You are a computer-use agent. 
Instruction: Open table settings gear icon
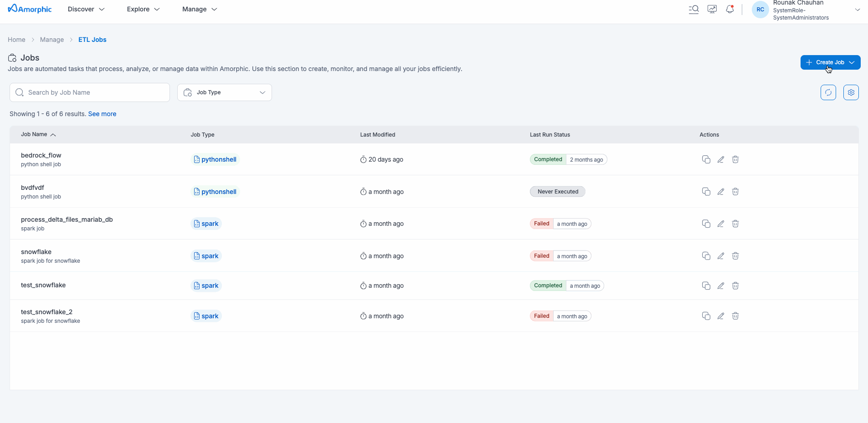point(851,92)
